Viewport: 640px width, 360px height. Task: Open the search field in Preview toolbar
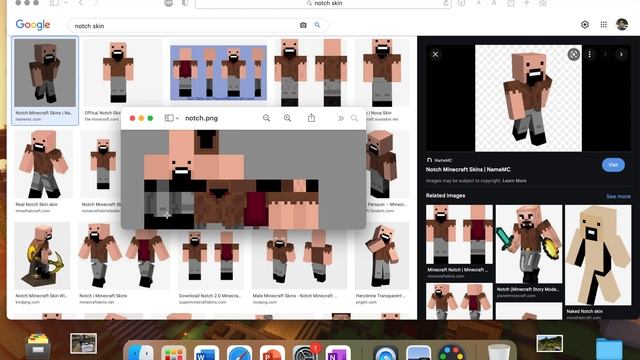pyautogui.click(x=354, y=118)
